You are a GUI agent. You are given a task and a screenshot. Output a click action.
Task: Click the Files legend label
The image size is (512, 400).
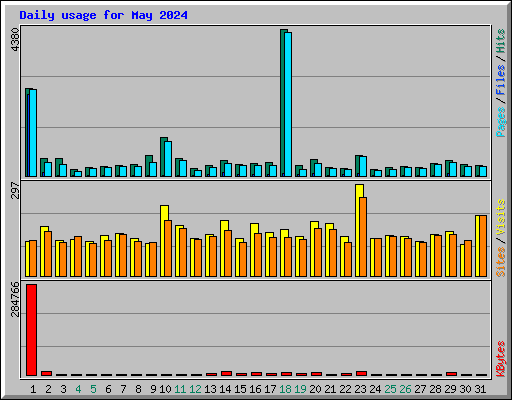point(501,80)
